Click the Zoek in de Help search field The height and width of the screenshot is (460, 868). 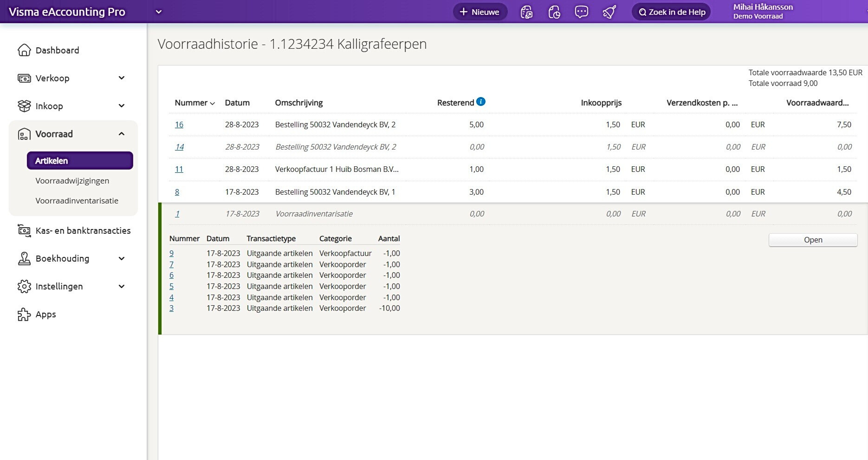click(671, 12)
